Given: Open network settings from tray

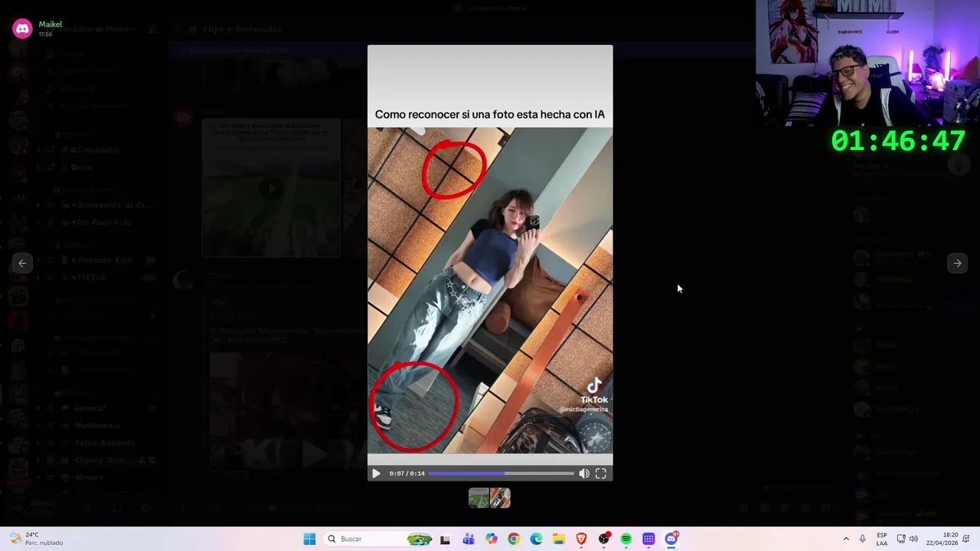Looking at the screenshot, I should pyautogui.click(x=901, y=539).
